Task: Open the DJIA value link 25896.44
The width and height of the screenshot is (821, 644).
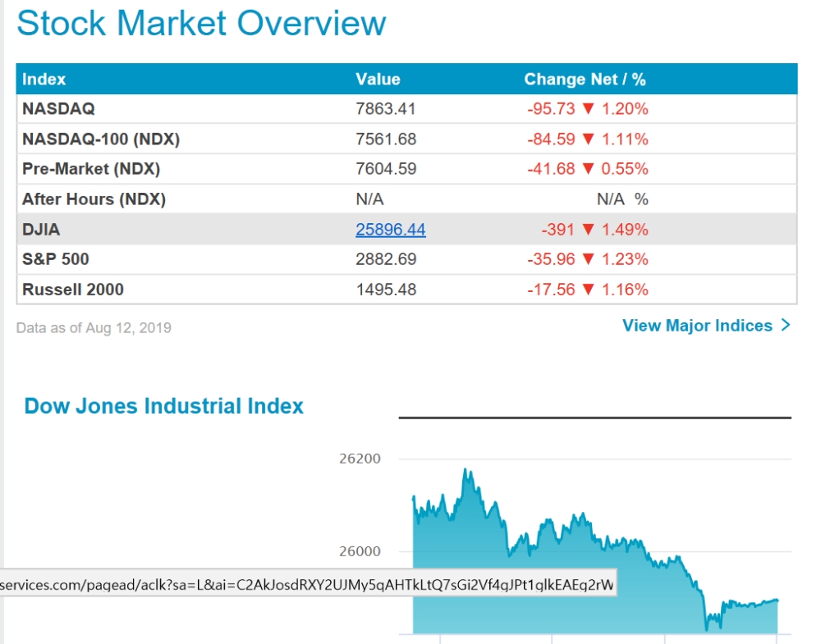Action: (x=391, y=229)
